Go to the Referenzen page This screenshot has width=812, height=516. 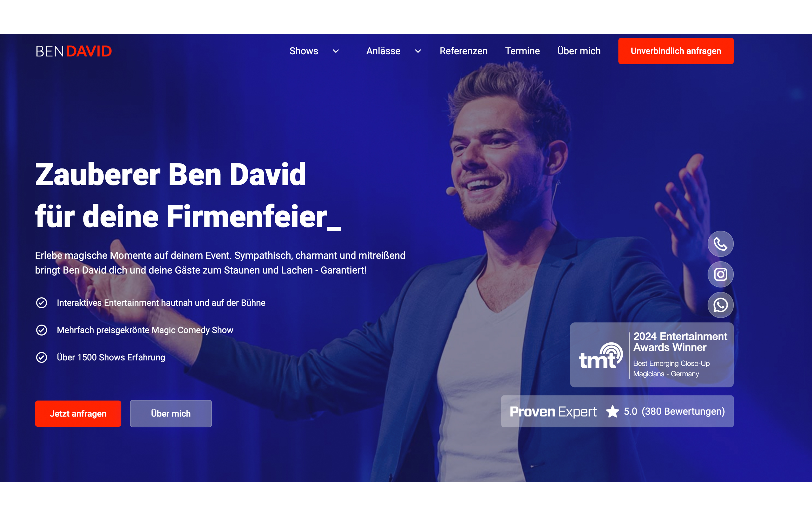pyautogui.click(x=463, y=51)
